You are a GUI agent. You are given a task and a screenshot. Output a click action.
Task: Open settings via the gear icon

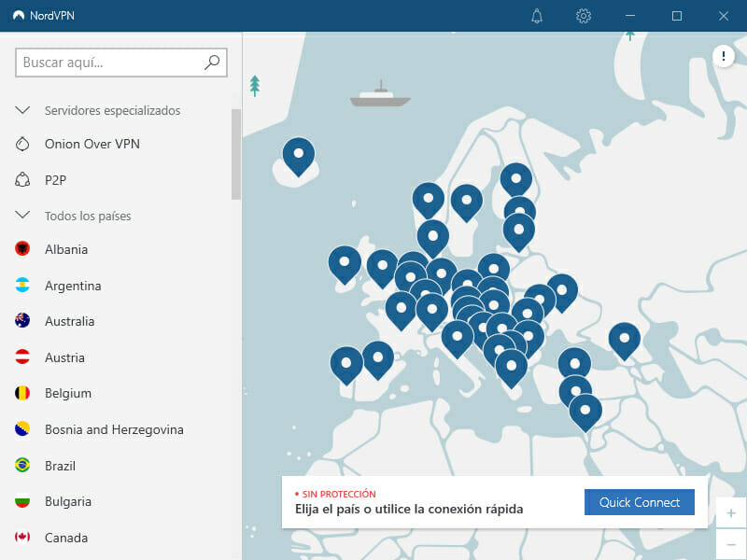[x=584, y=16]
